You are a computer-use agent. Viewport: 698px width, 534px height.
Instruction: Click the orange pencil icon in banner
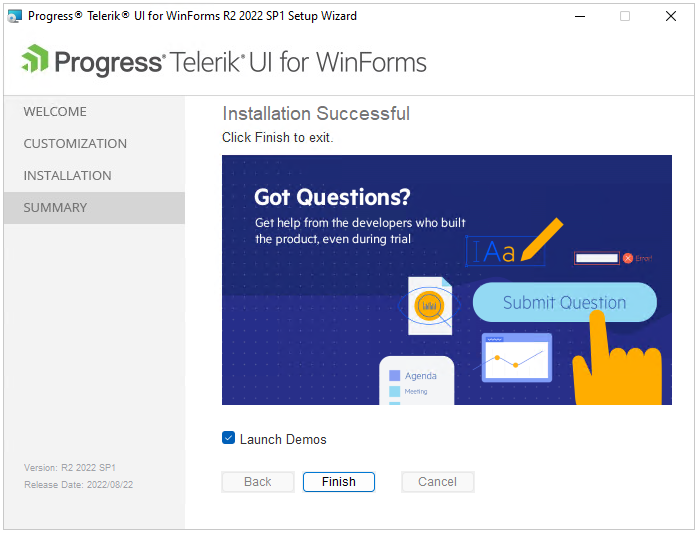(x=542, y=239)
